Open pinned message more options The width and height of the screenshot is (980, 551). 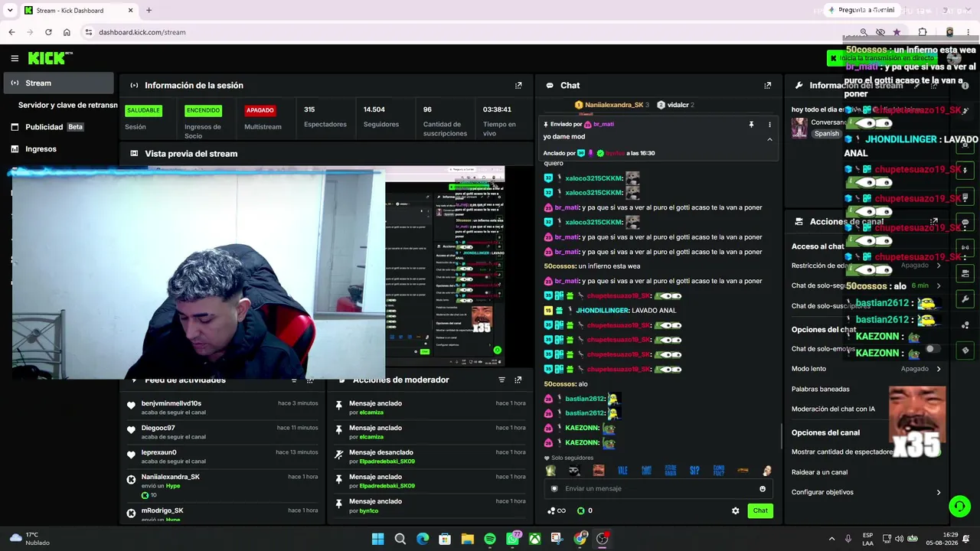769,124
